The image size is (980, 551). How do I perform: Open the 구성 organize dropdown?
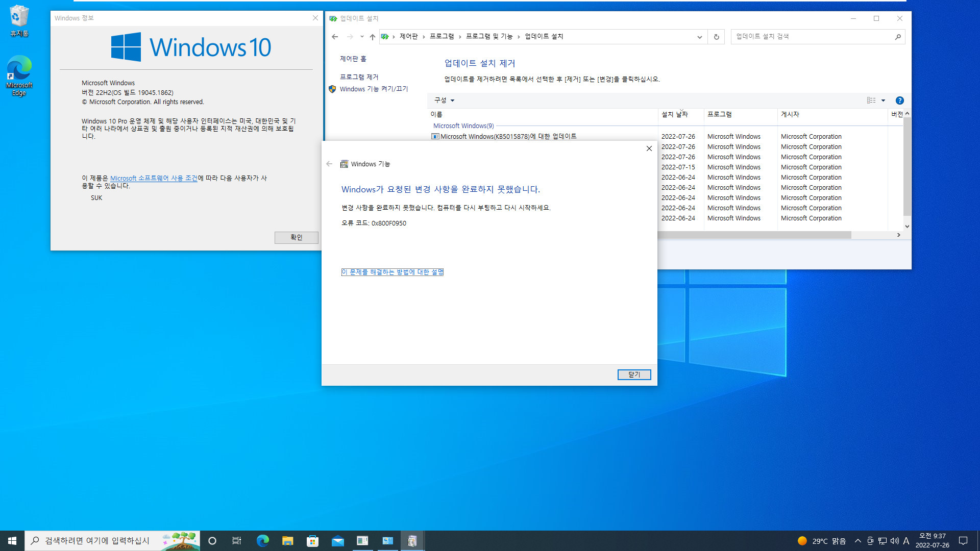tap(444, 101)
